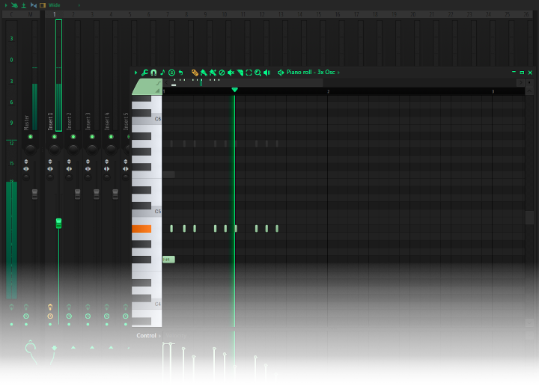539x392 pixels.
Task: Select the Delete tool in piano roll
Action: pyautogui.click(x=222, y=73)
